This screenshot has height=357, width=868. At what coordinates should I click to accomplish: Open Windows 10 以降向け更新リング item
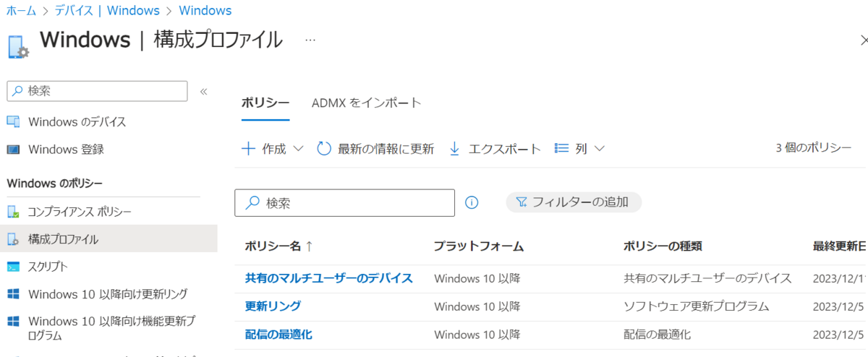pyautogui.click(x=108, y=294)
